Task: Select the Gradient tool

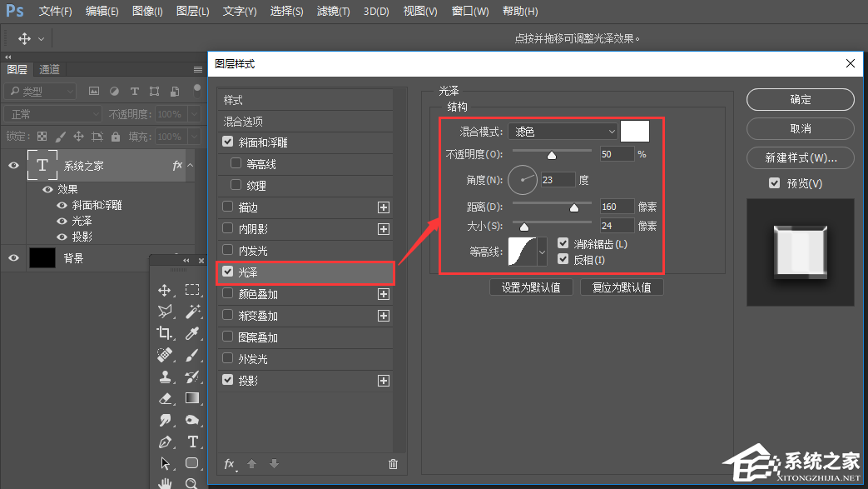Action: (191, 397)
